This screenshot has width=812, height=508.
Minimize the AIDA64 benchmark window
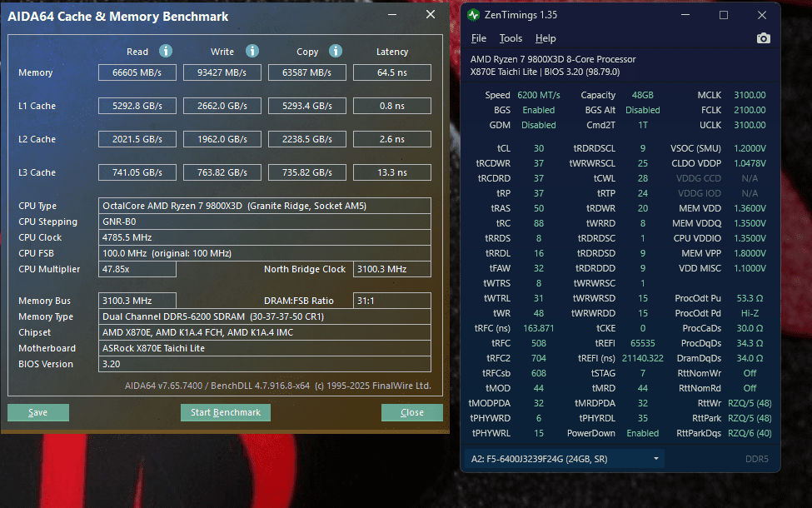pyautogui.click(x=392, y=14)
